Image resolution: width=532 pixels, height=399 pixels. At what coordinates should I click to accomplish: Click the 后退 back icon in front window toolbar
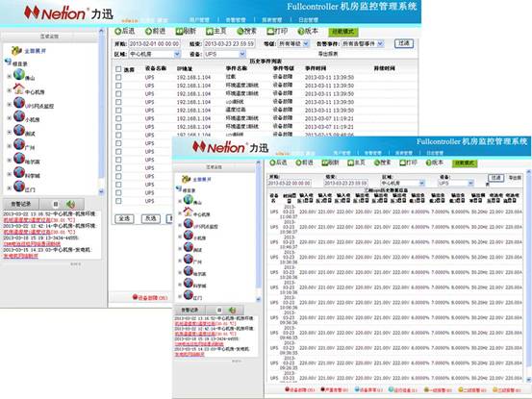pos(272,162)
